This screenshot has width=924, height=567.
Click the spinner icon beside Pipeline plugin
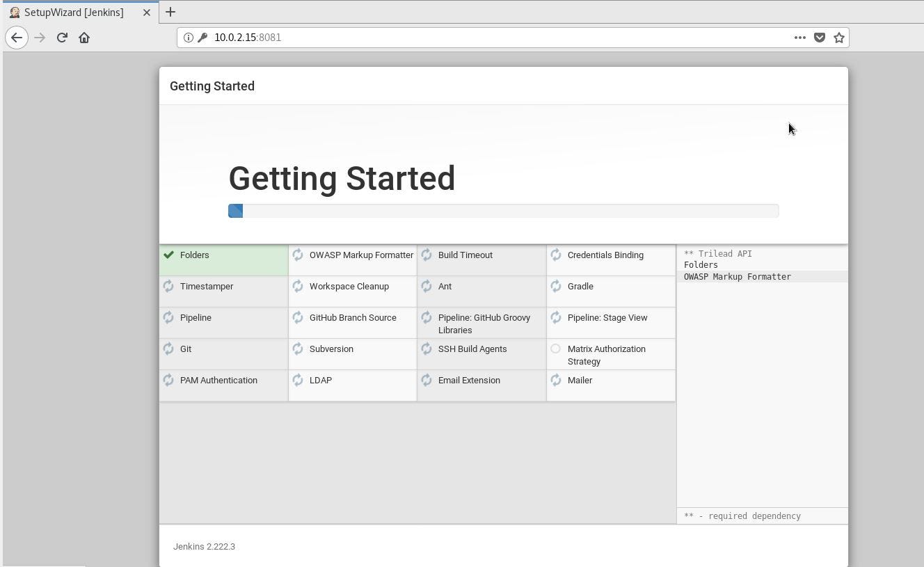[x=168, y=317]
